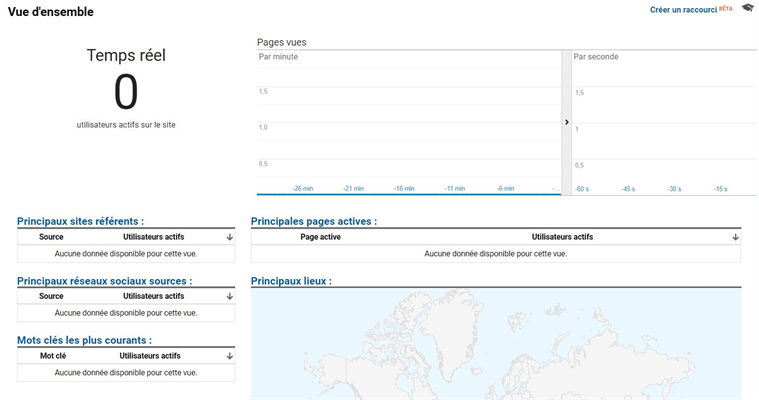Click sort arrow in réseaux sociaux table

229,296
